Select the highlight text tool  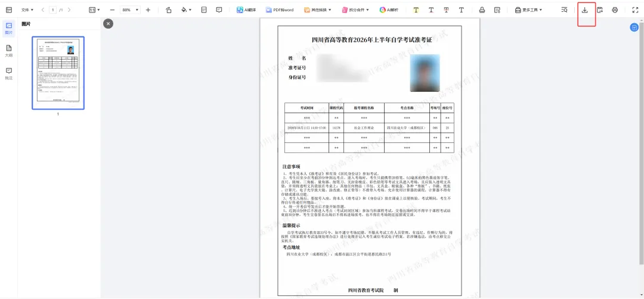[x=416, y=10]
